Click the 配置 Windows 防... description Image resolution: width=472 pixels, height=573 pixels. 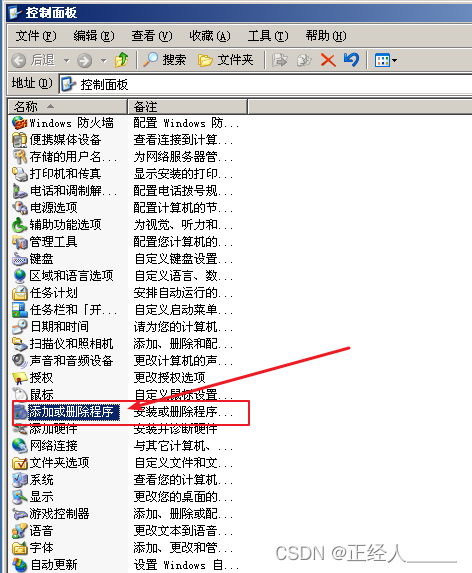tap(186, 123)
